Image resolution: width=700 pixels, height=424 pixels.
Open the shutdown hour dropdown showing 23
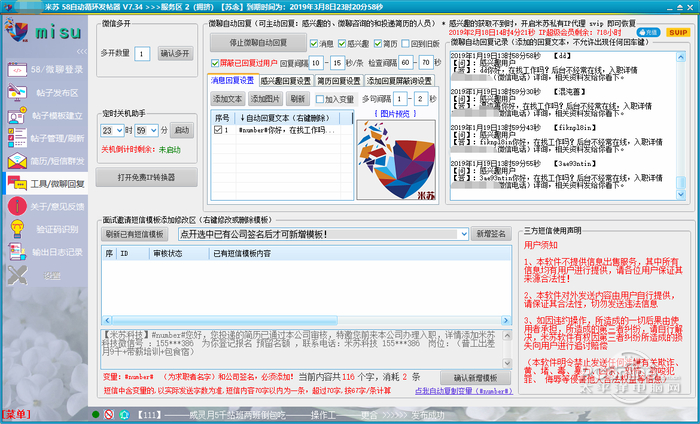pos(119,130)
